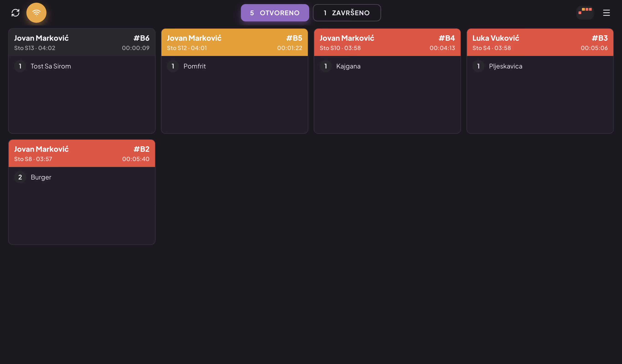Click the orange Wi-Fi connection status button
Image resolution: width=622 pixels, height=364 pixels.
[x=36, y=13]
